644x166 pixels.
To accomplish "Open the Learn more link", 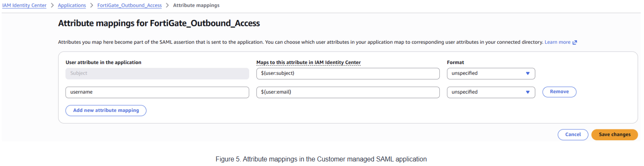I will pyautogui.click(x=557, y=42).
